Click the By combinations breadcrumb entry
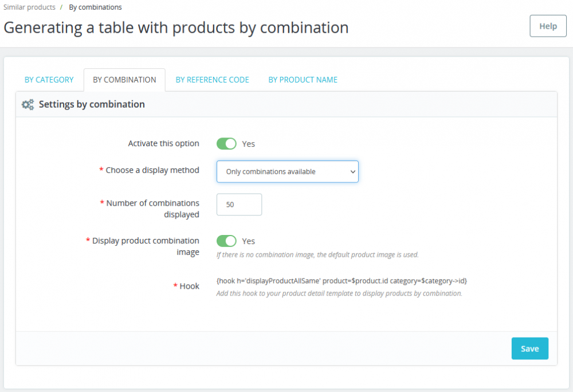This screenshot has height=392, width=573. pyautogui.click(x=95, y=7)
